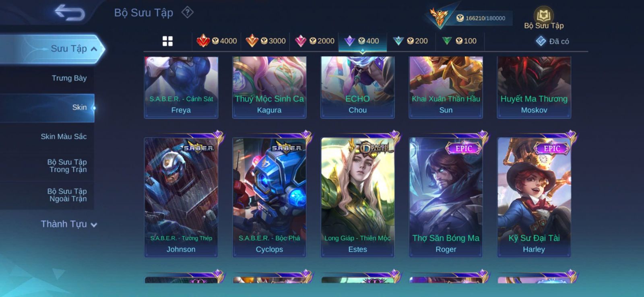Click the collection points progress bar

[481, 18]
